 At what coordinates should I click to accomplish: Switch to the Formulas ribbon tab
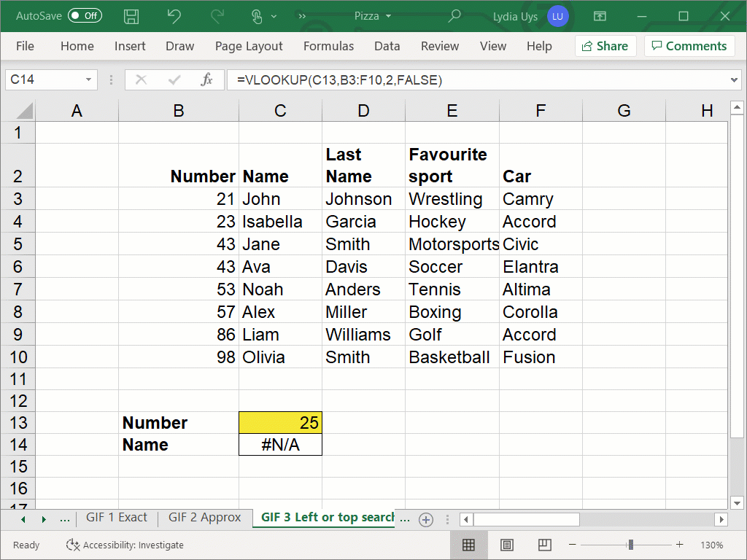tap(328, 46)
